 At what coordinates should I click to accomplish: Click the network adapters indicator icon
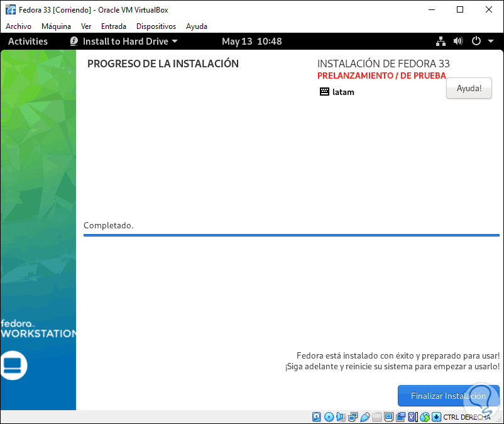click(x=353, y=417)
